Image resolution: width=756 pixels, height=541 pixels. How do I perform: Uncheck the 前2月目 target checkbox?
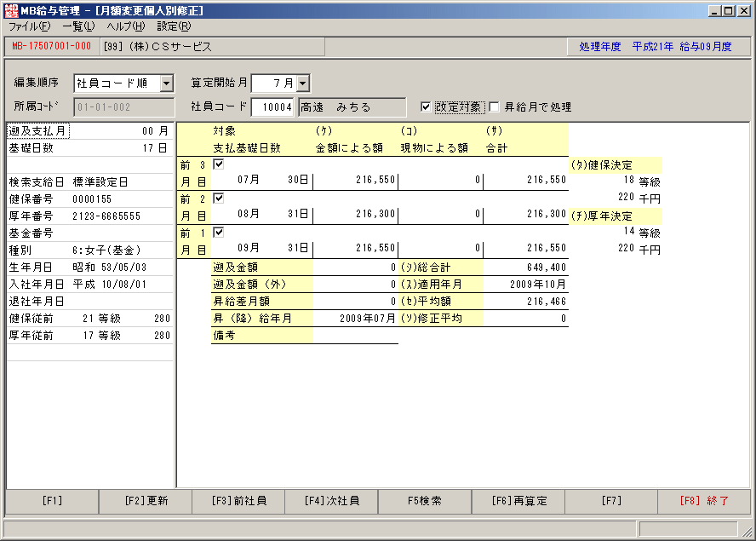[x=219, y=198]
